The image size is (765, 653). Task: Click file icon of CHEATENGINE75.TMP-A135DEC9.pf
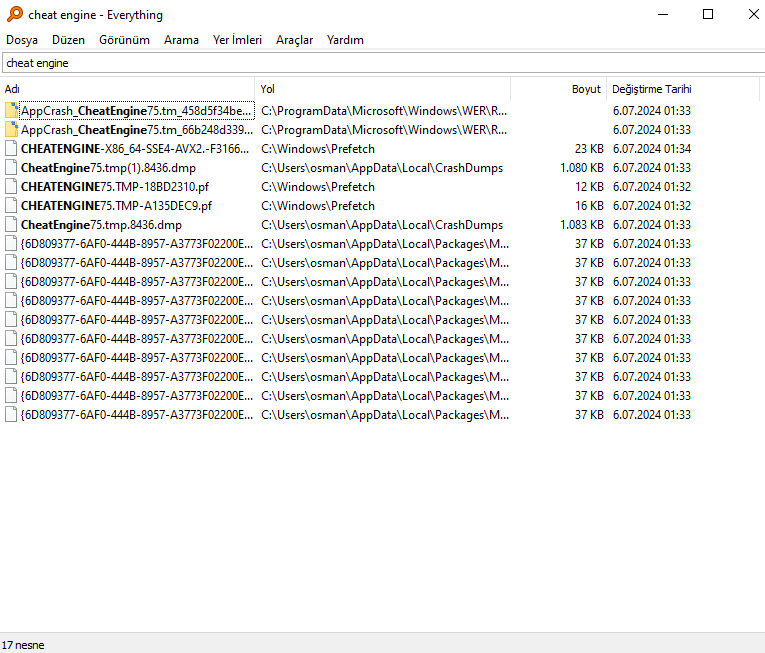11,206
